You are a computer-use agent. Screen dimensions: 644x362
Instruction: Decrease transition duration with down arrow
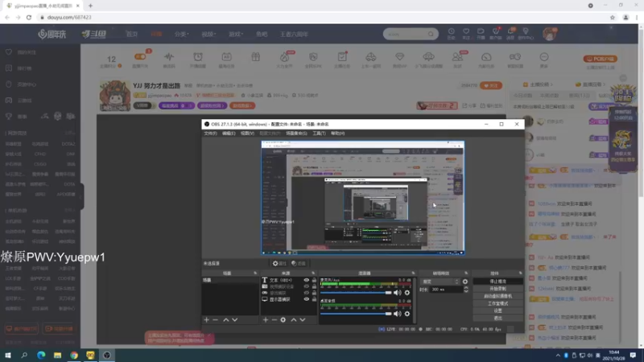466,291
